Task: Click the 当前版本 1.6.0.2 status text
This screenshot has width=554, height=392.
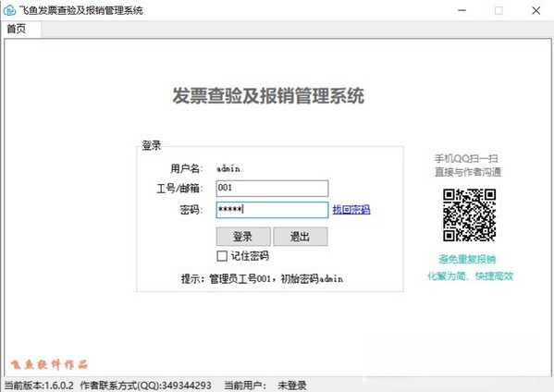Action: pos(39,386)
